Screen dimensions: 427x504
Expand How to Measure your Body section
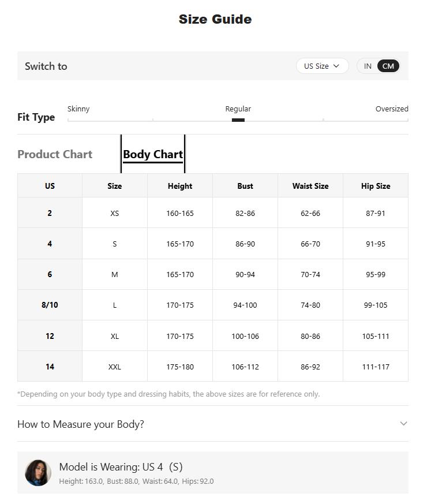tap(213, 424)
